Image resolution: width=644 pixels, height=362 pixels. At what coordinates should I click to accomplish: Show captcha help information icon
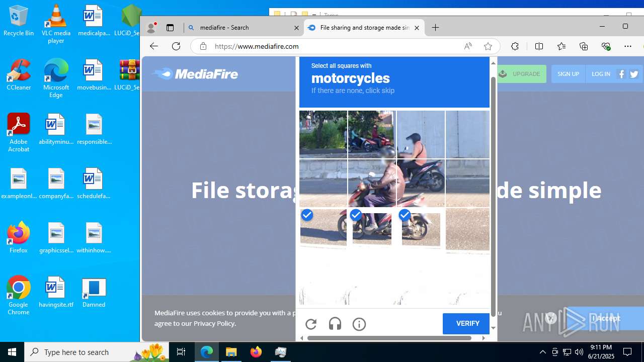(359, 324)
